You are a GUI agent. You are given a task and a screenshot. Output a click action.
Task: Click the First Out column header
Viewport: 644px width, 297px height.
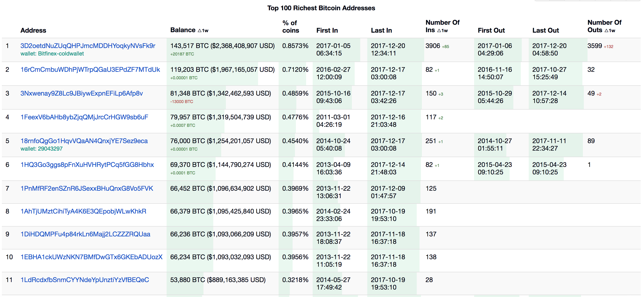[491, 30]
